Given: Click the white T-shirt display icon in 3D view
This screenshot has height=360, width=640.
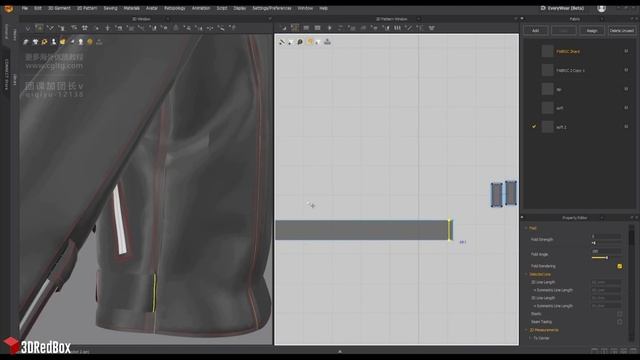Looking at the screenshot, I should pyautogui.click(x=35, y=42).
